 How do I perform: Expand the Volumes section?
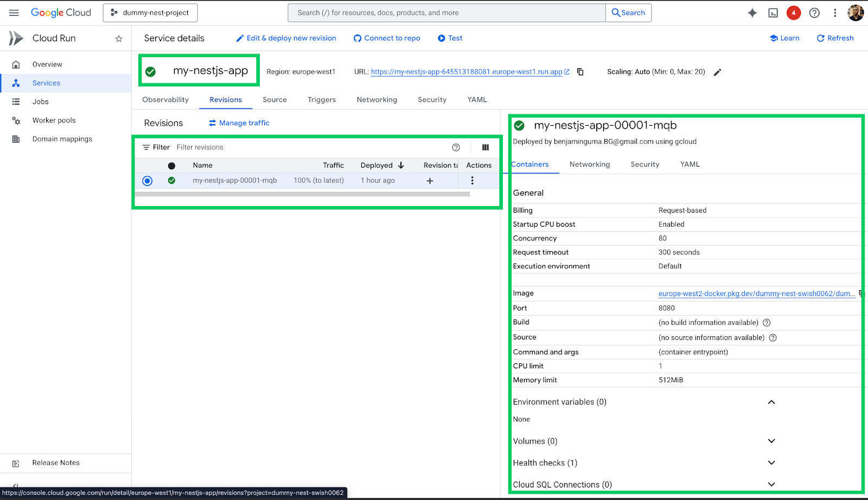coord(771,441)
